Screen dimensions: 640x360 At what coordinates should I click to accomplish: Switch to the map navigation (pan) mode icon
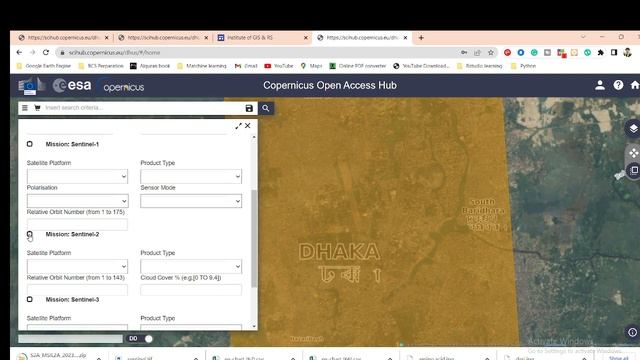pos(633,153)
